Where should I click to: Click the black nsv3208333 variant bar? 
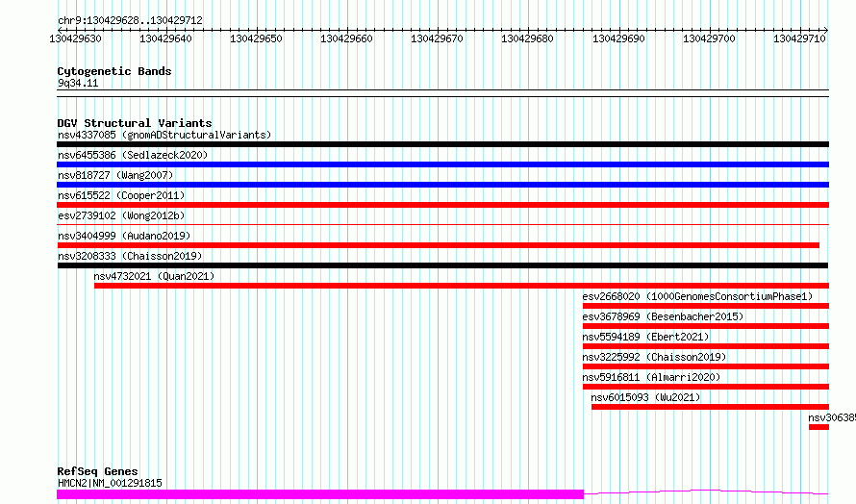[x=442, y=265]
